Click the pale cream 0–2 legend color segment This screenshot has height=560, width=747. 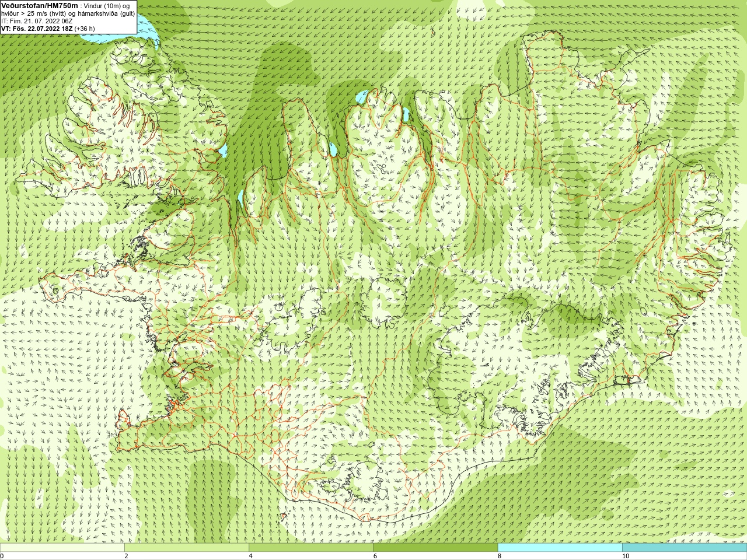(62, 548)
